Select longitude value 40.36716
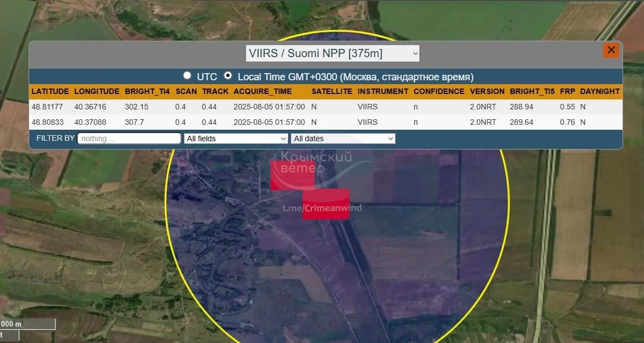 tap(90, 107)
